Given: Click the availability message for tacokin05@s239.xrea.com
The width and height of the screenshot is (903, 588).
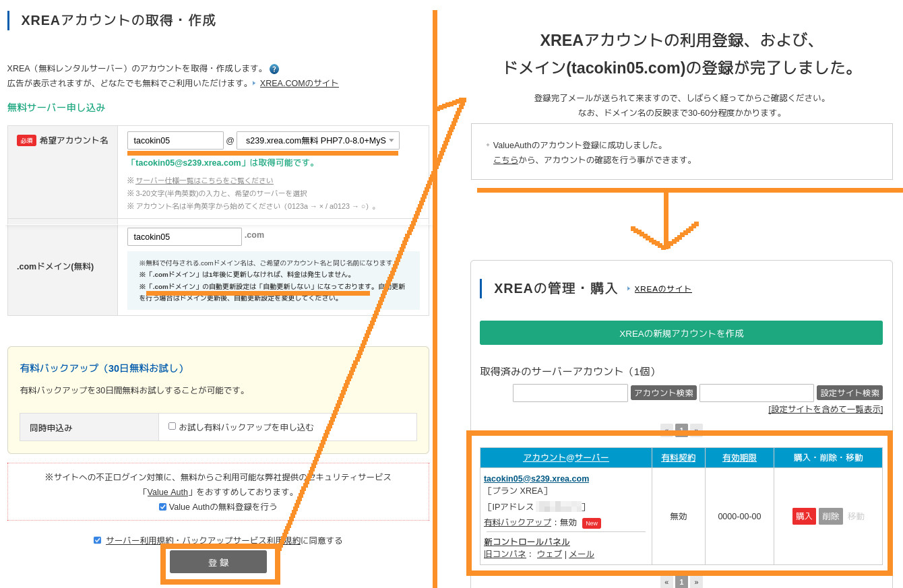Looking at the screenshot, I should tap(222, 162).
